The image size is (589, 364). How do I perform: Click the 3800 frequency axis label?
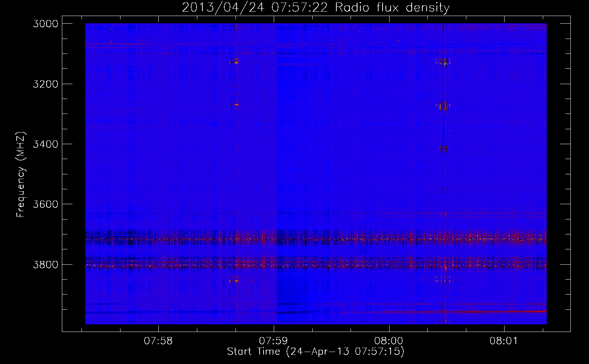(x=46, y=264)
